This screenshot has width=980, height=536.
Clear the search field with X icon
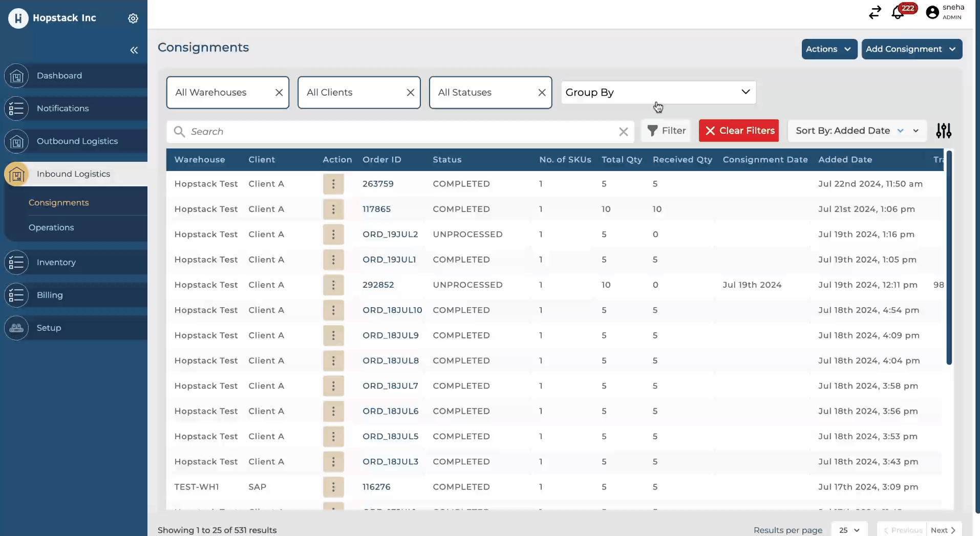(623, 132)
